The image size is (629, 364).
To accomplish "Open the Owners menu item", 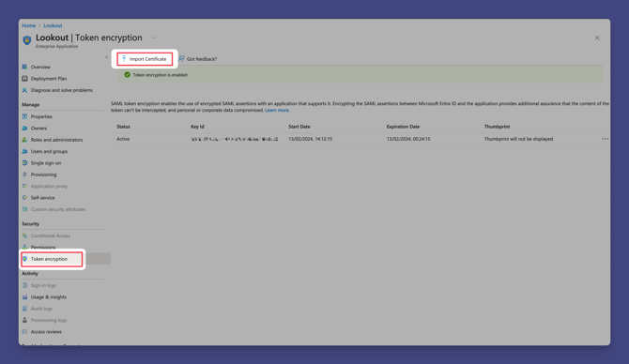I will 38,129.
